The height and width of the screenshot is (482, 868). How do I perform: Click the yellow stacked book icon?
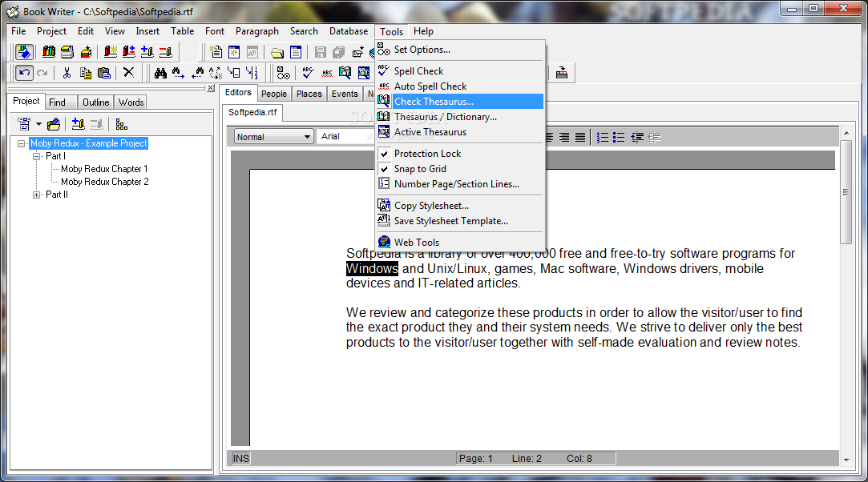pos(67,52)
